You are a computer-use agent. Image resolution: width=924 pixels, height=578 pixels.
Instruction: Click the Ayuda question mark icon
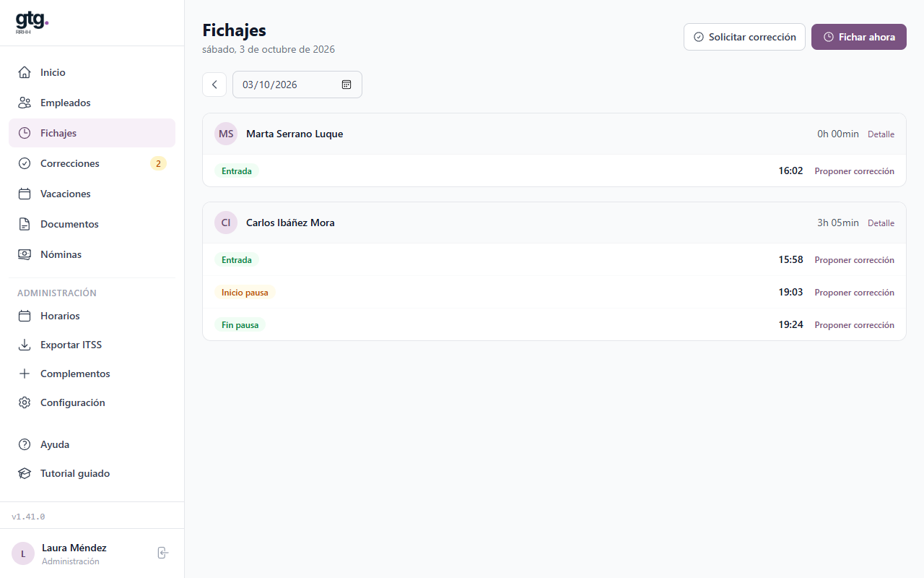pyautogui.click(x=25, y=444)
